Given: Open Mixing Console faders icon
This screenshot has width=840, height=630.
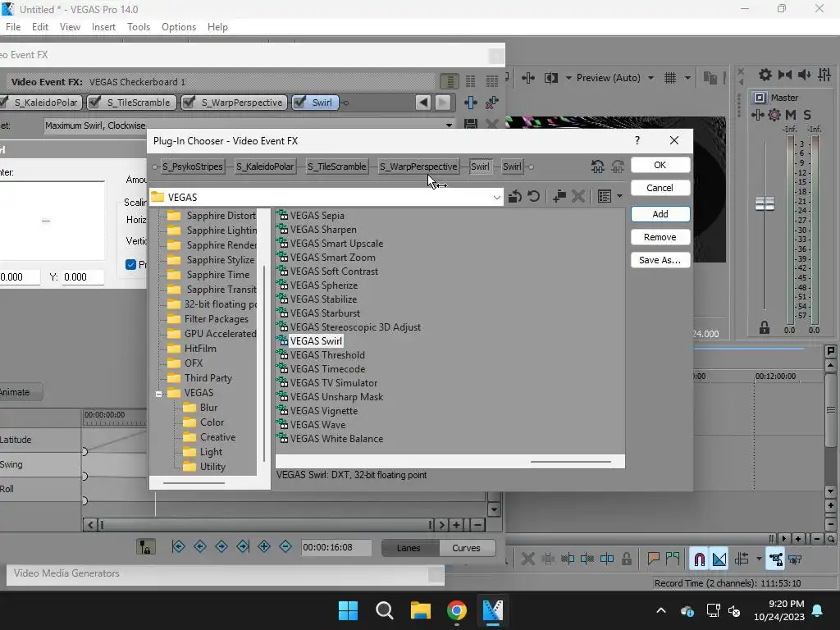Looking at the screenshot, I should point(824,75).
